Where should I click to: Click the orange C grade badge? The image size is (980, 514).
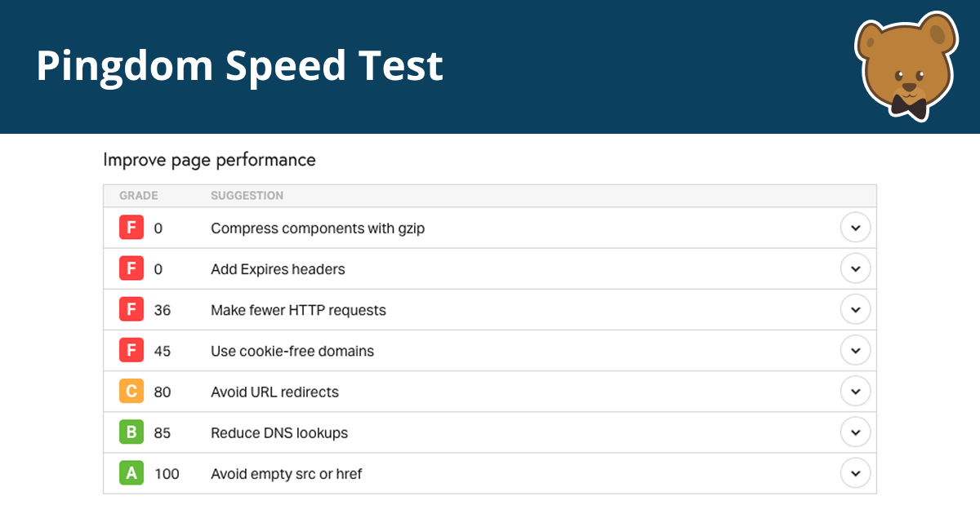pyautogui.click(x=131, y=391)
